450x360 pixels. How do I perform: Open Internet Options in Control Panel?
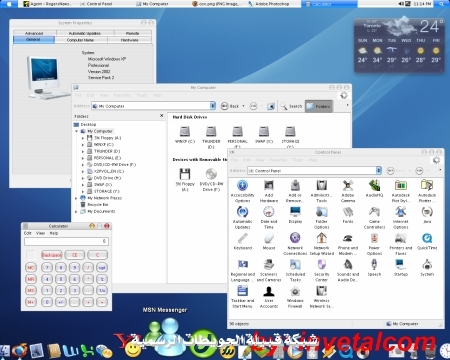point(401,217)
